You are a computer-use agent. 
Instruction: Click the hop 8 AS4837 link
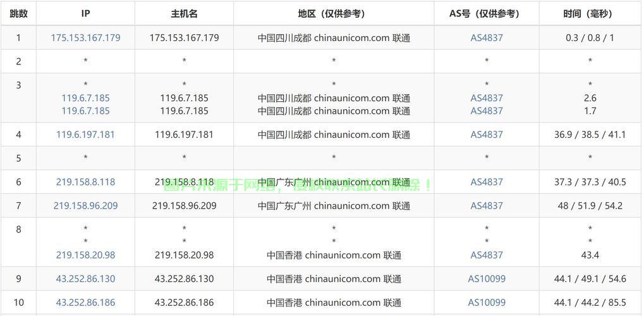point(487,255)
